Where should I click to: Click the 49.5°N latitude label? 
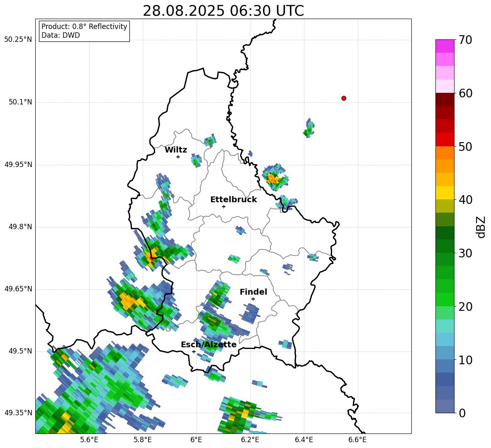[x=21, y=351]
